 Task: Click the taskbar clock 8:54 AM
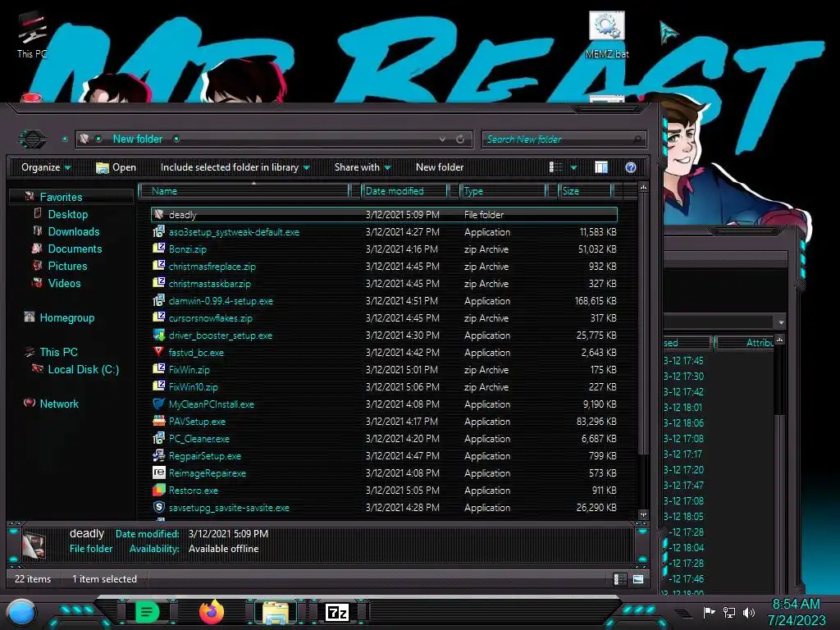(796, 605)
